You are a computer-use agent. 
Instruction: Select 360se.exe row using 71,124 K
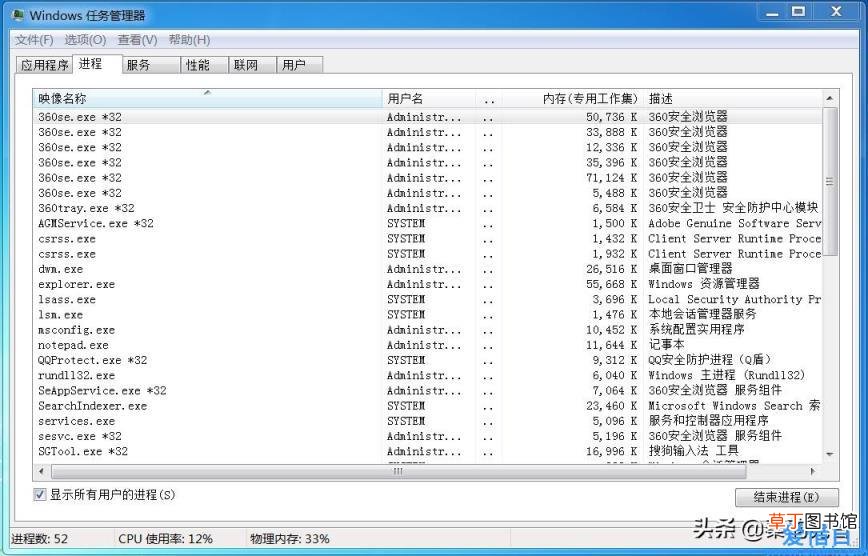tap(427, 178)
